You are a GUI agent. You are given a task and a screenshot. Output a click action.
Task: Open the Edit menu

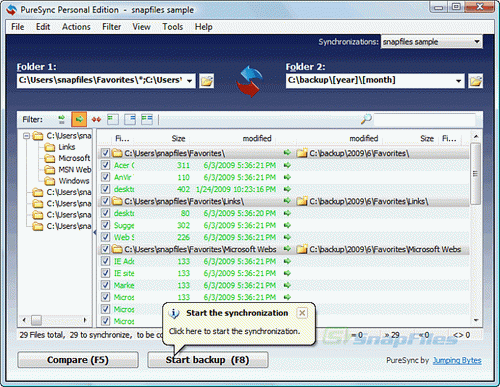click(43, 27)
